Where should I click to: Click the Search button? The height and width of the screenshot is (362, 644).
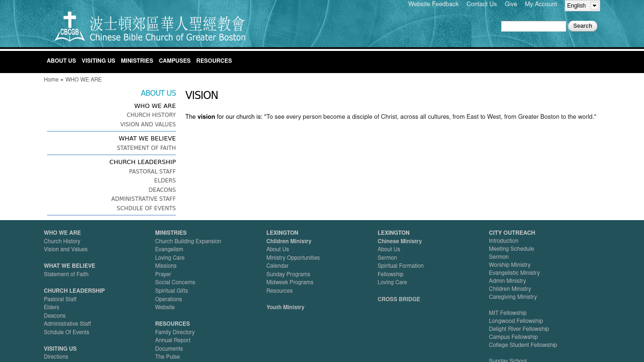coord(582,26)
